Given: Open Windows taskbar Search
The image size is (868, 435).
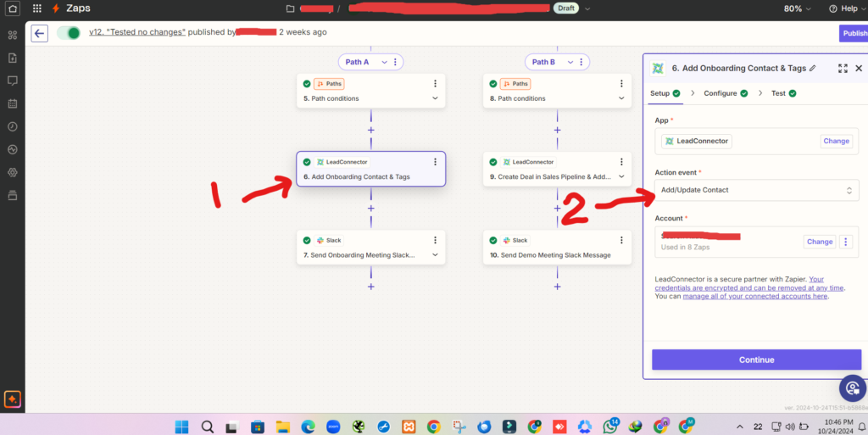Looking at the screenshot, I should click(207, 427).
